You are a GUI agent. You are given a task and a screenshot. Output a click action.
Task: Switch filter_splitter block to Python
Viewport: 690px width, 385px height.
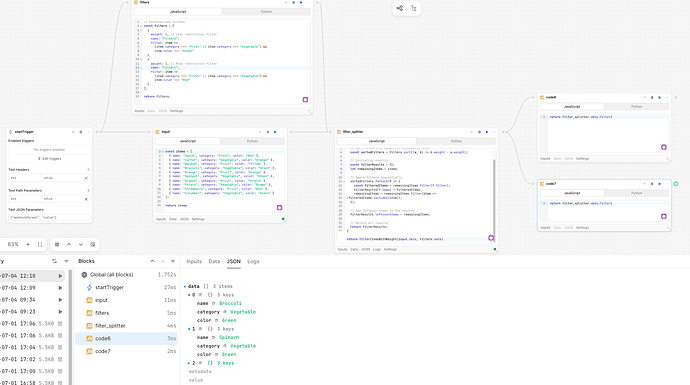coord(456,141)
